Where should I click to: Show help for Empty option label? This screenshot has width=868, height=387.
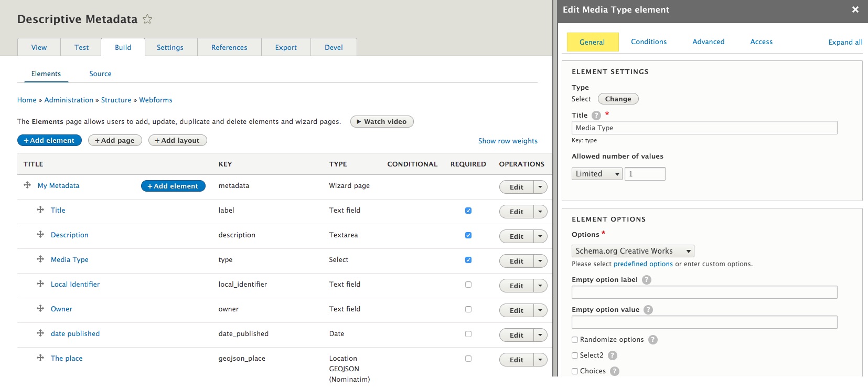tap(647, 280)
